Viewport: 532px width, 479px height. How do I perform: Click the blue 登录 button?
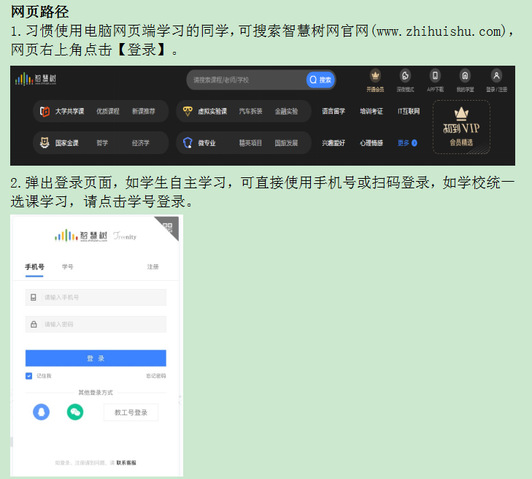96,358
